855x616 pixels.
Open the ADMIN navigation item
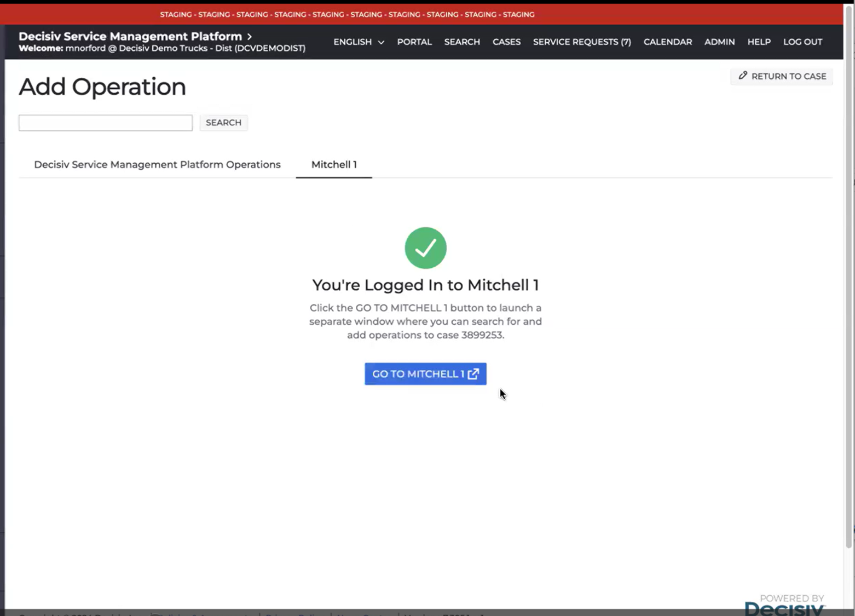point(719,42)
